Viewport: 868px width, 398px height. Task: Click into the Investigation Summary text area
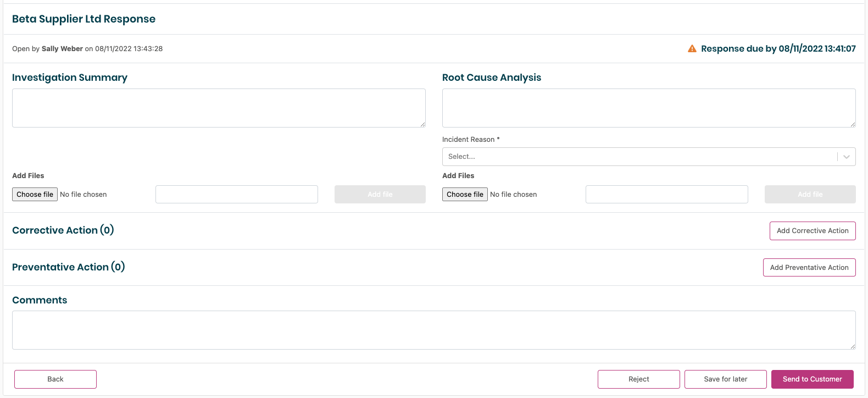pos(219,108)
